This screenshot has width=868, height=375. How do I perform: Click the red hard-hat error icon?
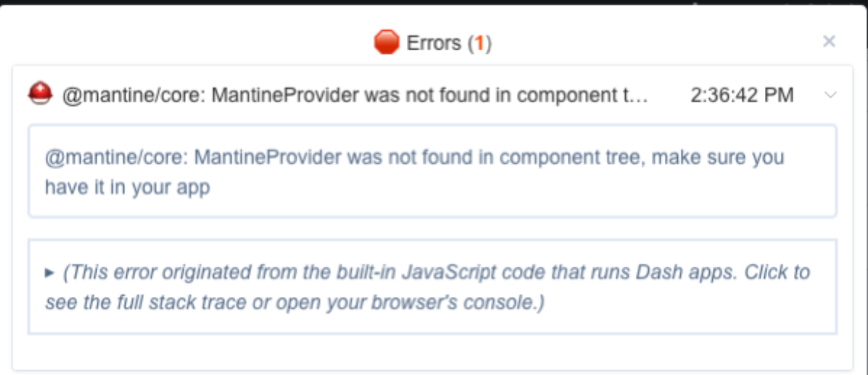click(x=40, y=94)
